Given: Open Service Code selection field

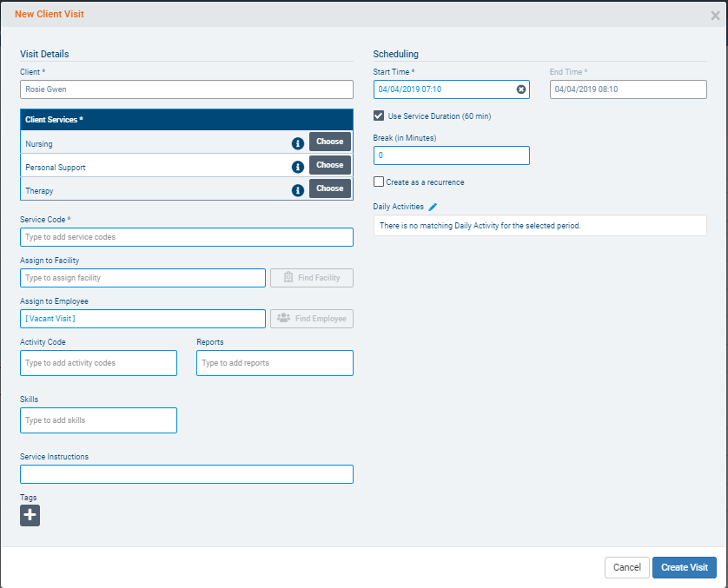Looking at the screenshot, I should tap(186, 237).
